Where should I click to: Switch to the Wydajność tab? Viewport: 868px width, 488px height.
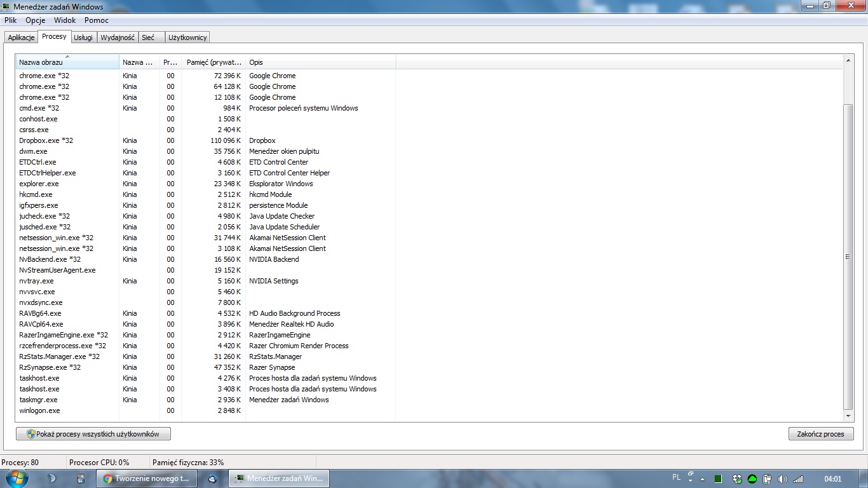coord(118,37)
